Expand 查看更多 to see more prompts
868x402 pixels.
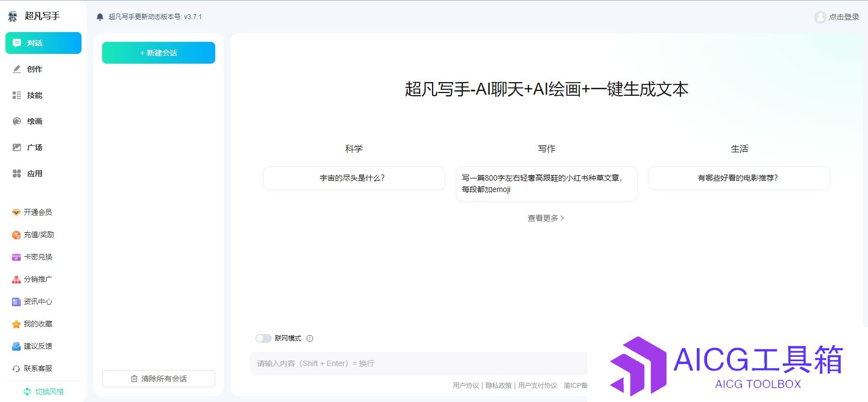click(x=546, y=218)
